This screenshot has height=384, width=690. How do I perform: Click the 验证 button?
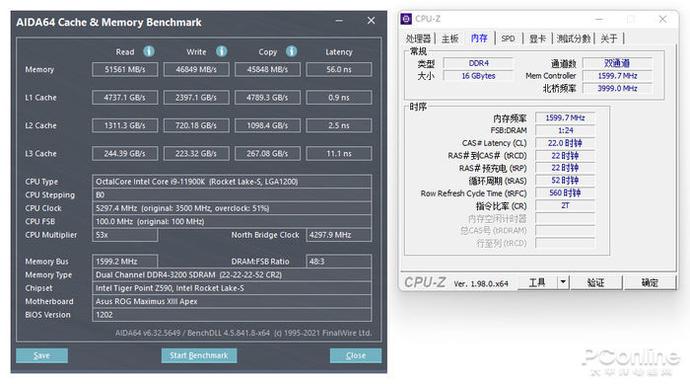[596, 282]
